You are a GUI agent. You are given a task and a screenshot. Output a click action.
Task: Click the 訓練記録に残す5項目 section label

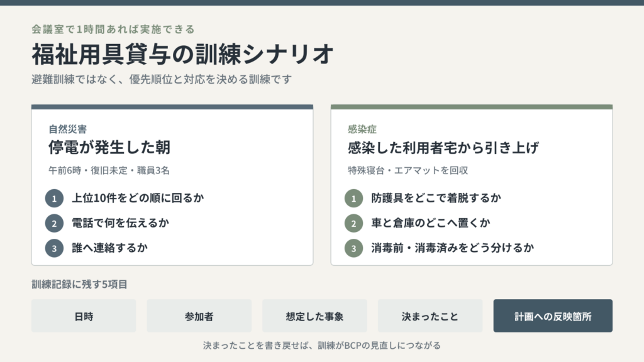[80, 284]
